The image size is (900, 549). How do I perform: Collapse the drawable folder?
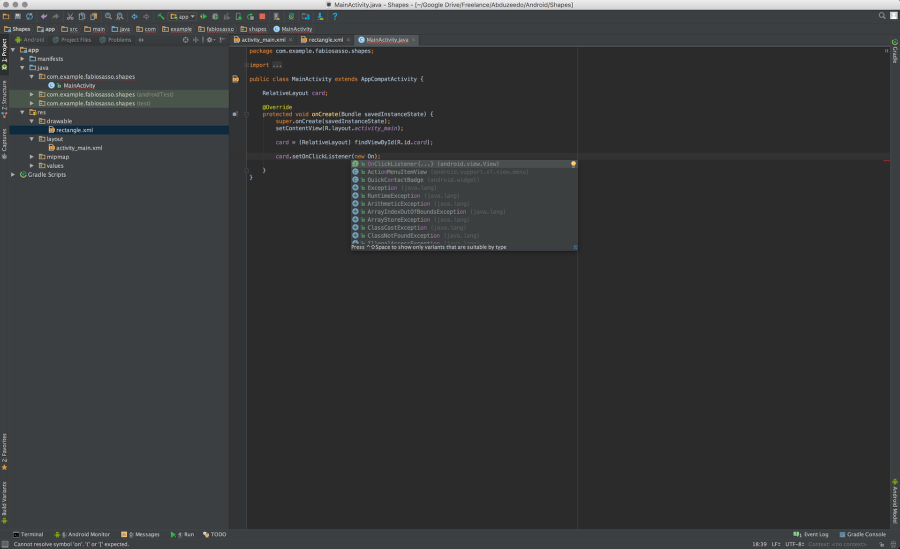[x=32, y=121]
